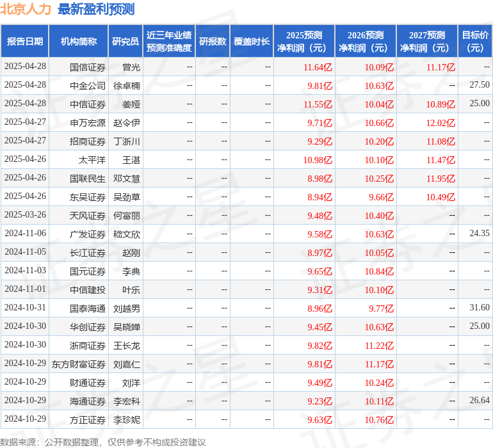Image resolution: width=493 pixels, height=448 pixels.
Task: Click target price 27.50
Action: coord(480,84)
